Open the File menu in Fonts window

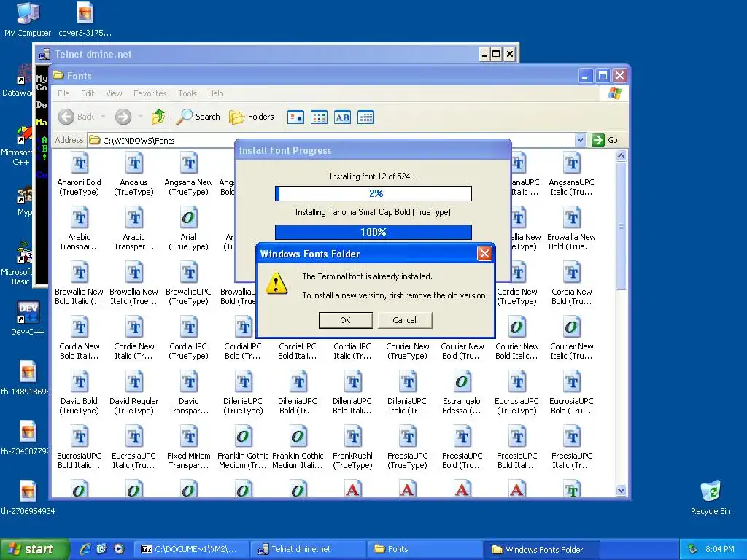pyautogui.click(x=63, y=93)
